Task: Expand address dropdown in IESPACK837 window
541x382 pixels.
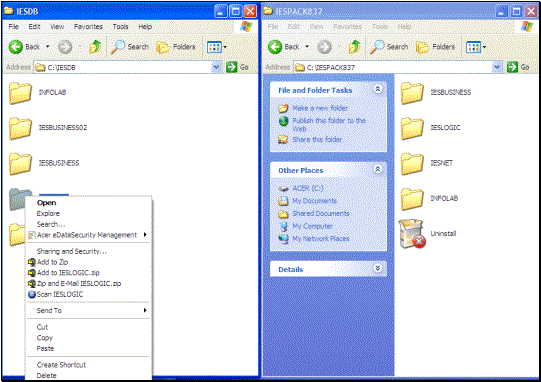Action: (497, 67)
